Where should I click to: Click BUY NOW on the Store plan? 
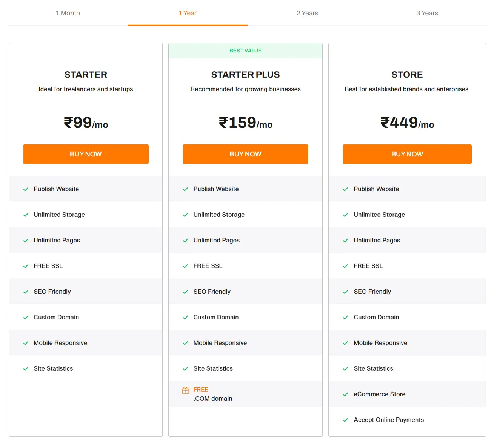[x=407, y=154]
